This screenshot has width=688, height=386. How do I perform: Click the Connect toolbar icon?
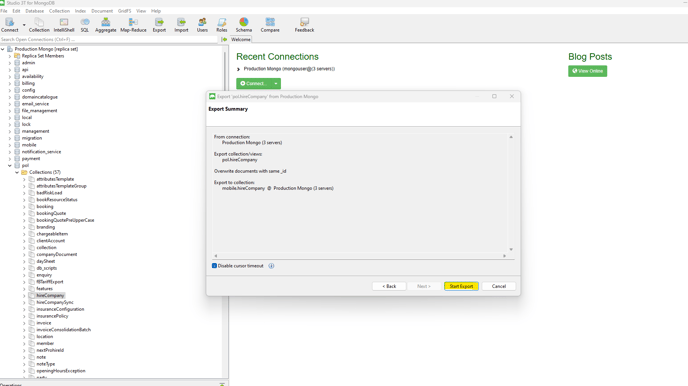pos(10,22)
